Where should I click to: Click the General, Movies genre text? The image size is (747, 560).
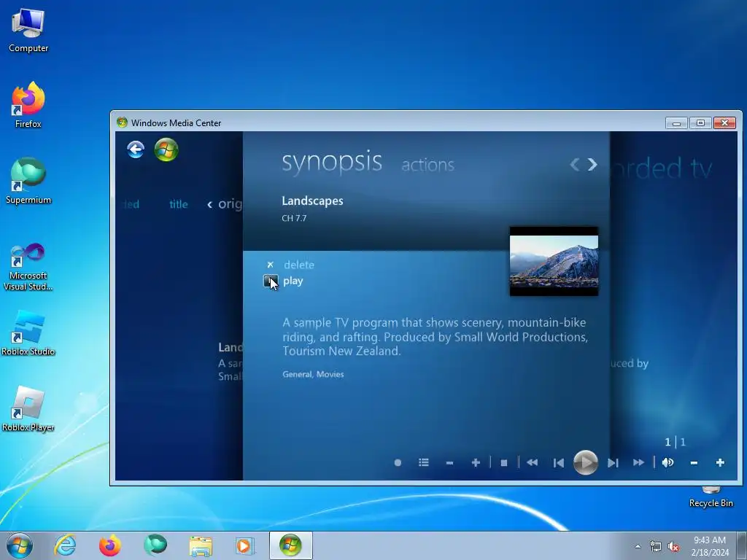313,374
